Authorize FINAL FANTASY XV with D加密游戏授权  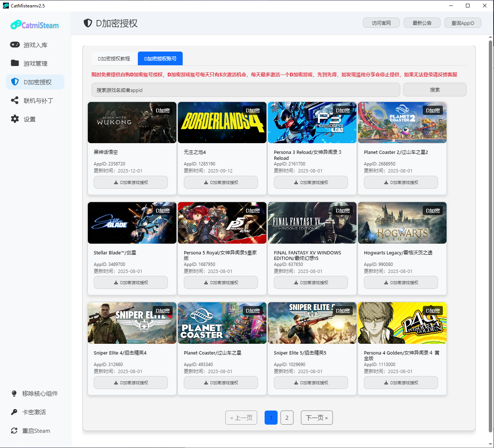point(311,283)
